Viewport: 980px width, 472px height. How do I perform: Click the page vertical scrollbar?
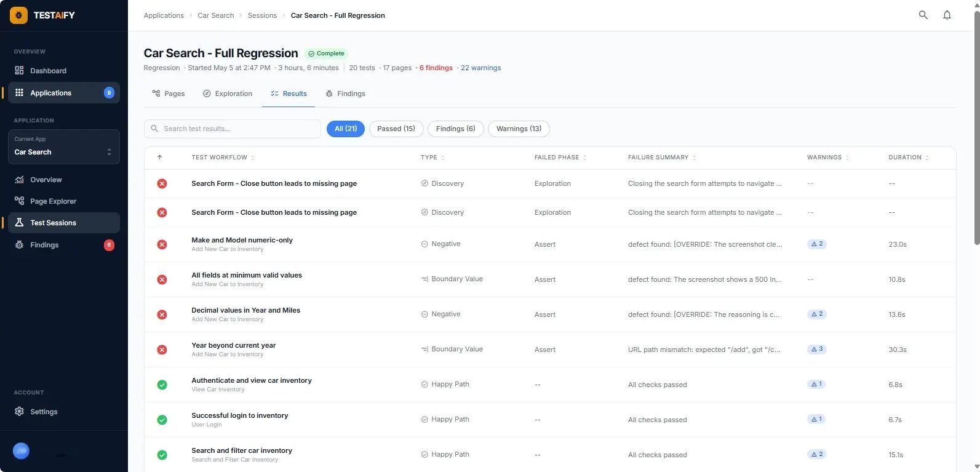coord(976,129)
